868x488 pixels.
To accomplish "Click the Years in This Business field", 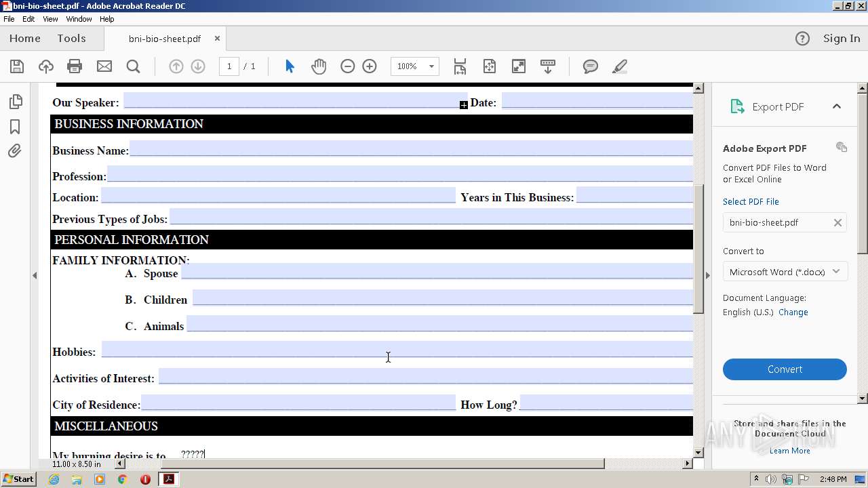I will (x=635, y=195).
